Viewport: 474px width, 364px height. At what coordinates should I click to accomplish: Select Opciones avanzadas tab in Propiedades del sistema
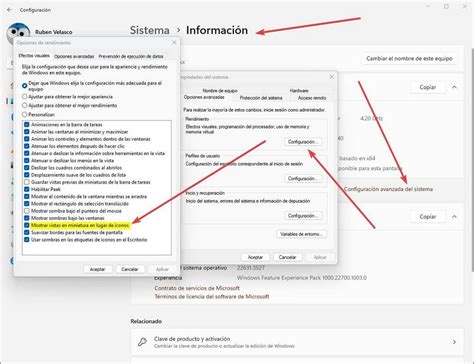tap(204, 97)
